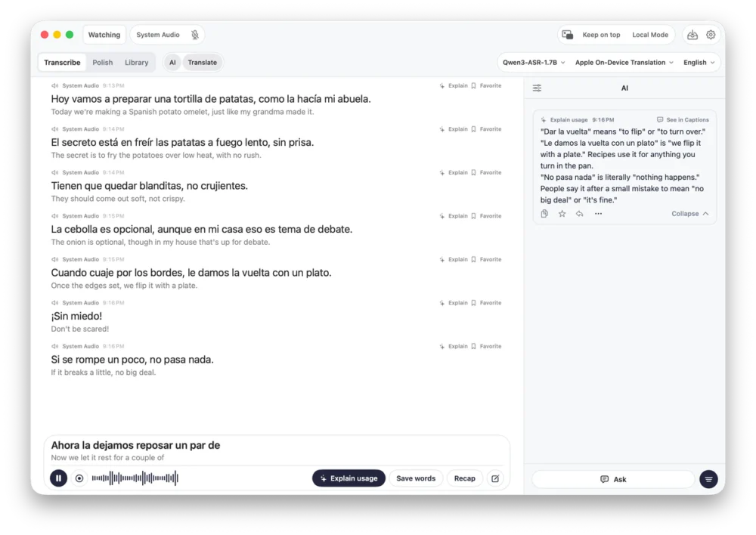Viewport: 756px width, 535px height.
Task: Switch to the Transcribe tab
Action: 62,63
